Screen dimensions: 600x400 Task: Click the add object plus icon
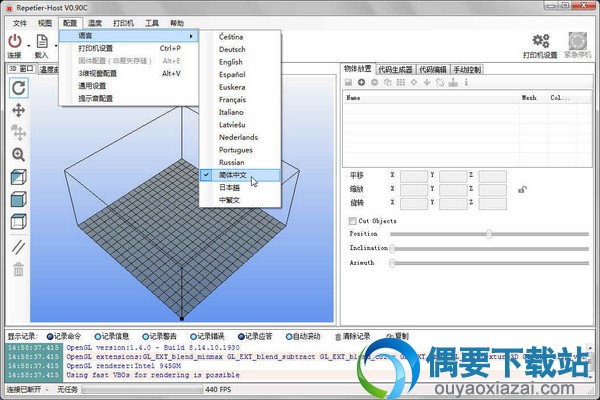click(361, 82)
